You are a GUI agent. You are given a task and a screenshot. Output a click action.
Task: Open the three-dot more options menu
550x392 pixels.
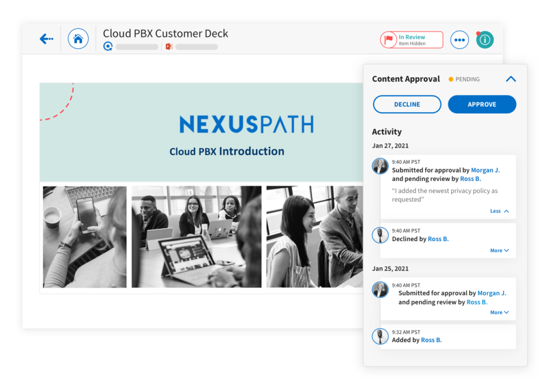pyautogui.click(x=460, y=40)
